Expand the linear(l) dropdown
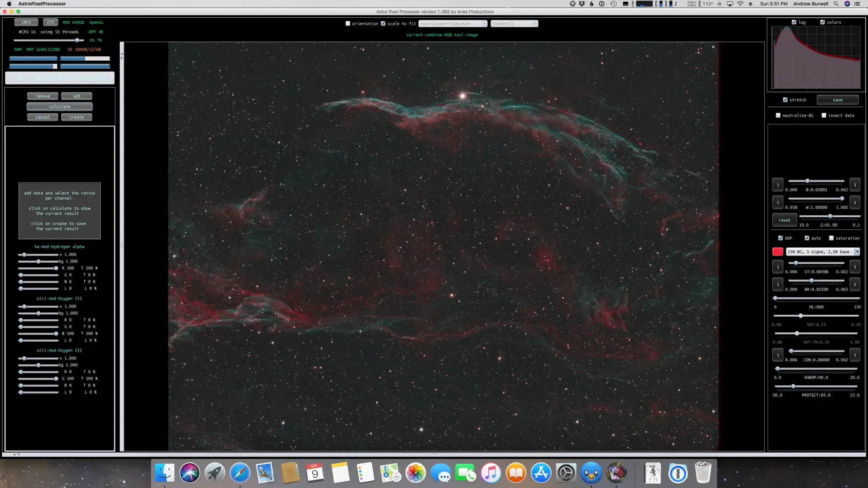The height and width of the screenshot is (488, 868). (514, 24)
